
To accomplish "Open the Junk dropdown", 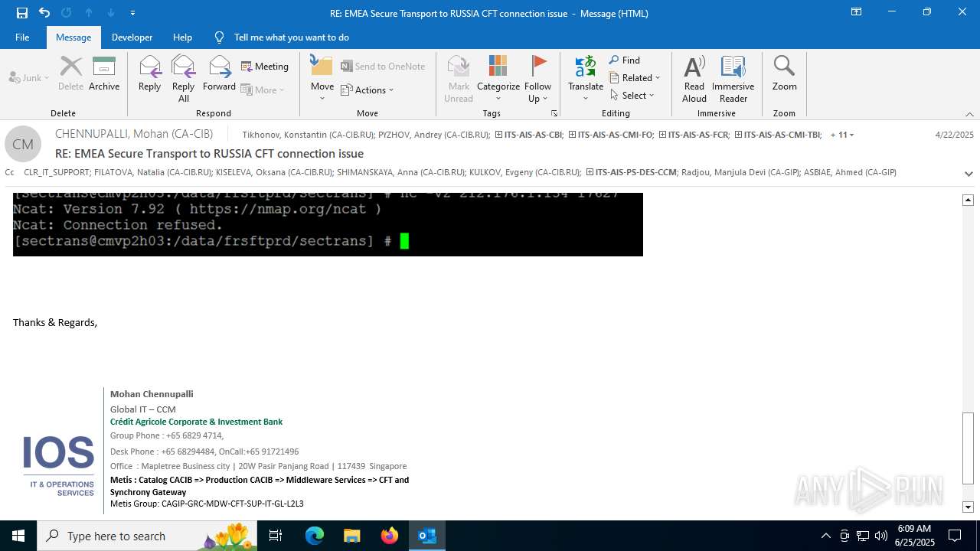I will (x=29, y=78).
